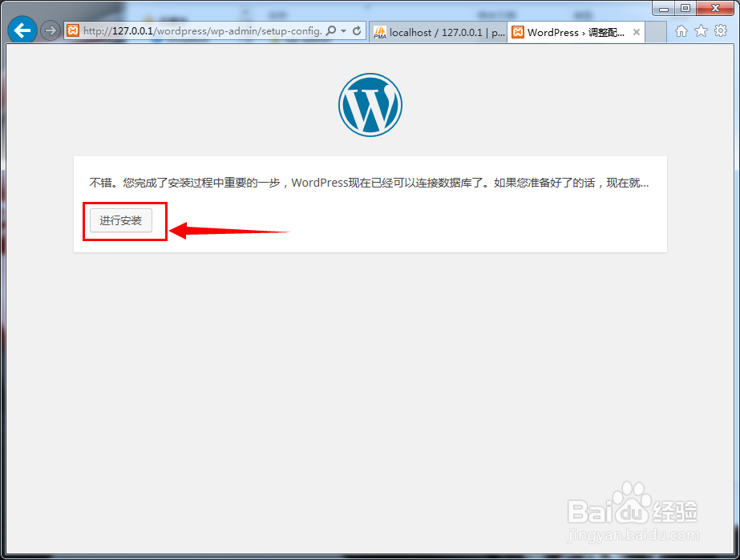Open Favorites via the star icon
The image size is (740, 560).
click(x=701, y=31)
